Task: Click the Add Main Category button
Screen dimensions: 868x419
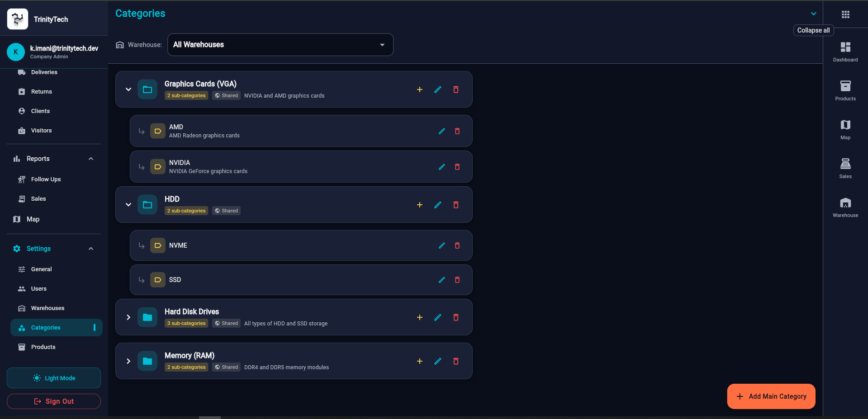Action: (771, 396)
